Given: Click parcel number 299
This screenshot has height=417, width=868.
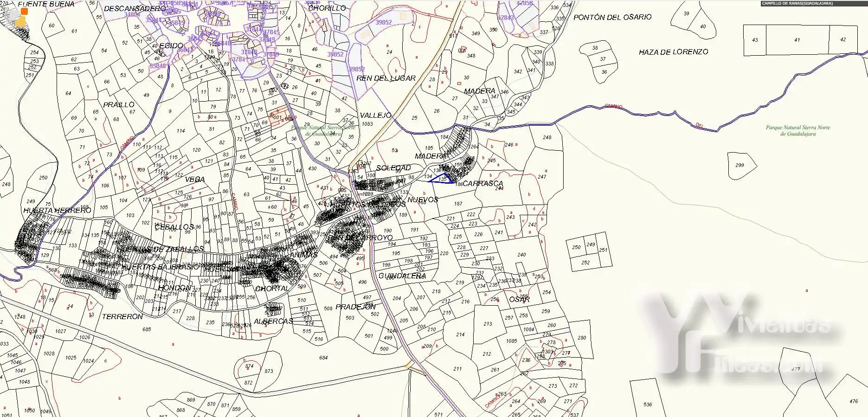Looking at the screenshot, I should 739,165.
